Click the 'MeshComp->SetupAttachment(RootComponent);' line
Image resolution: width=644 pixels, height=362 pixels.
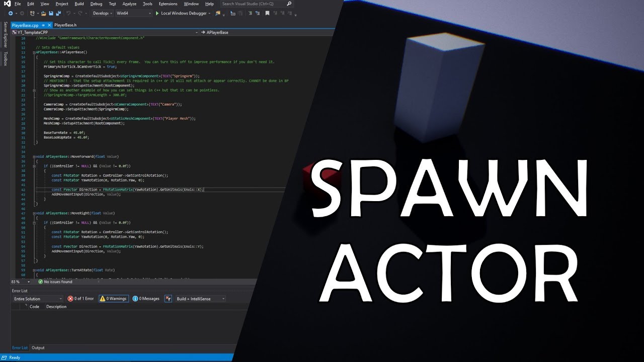point(84,123)
